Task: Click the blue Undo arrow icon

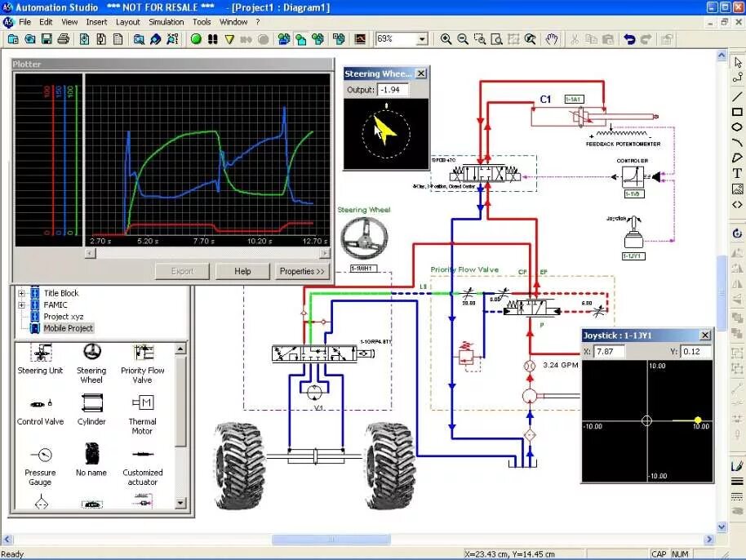Action: pos(629,39)
